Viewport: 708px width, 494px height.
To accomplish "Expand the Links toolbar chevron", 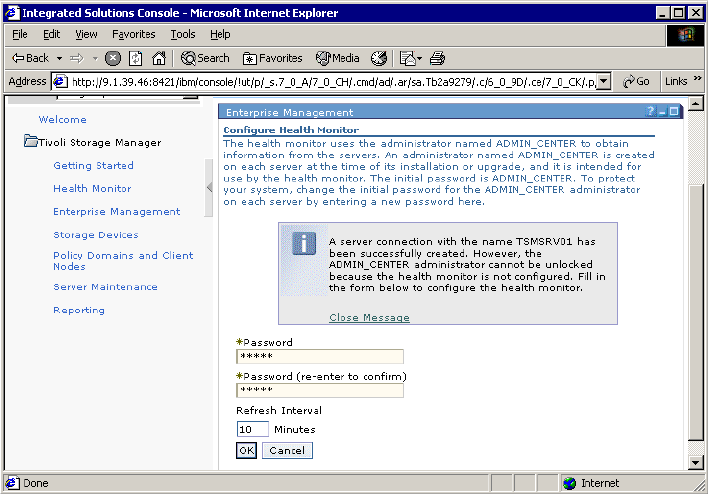I will click(x=698, y=79).
